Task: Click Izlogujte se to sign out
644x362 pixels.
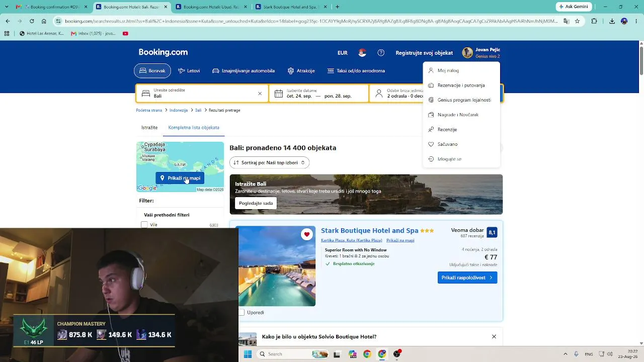Action: (462, 159)
